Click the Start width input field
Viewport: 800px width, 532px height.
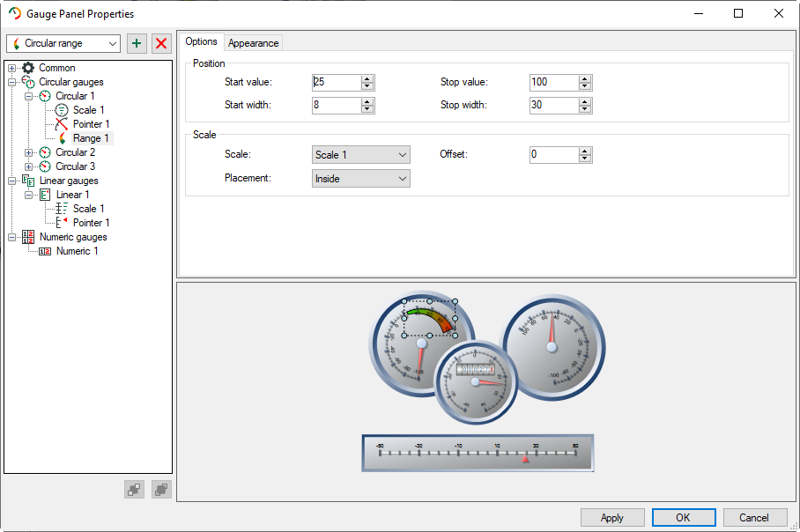[x=337, y=106]
